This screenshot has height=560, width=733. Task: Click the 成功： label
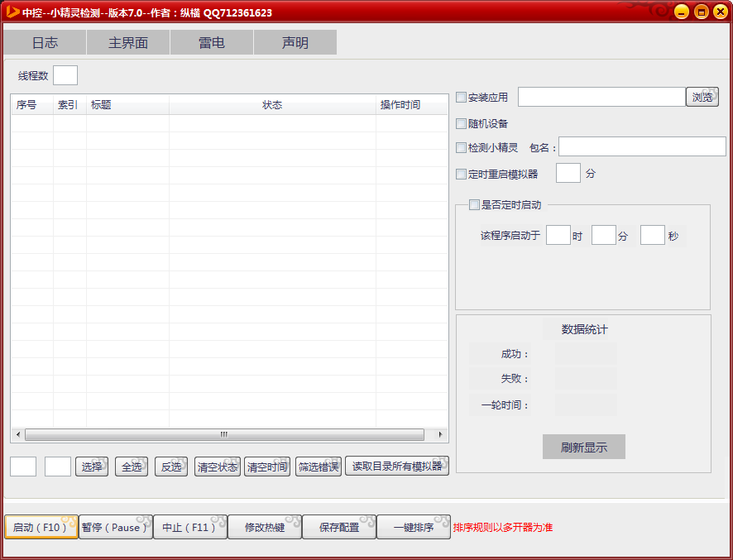[515, 354]
